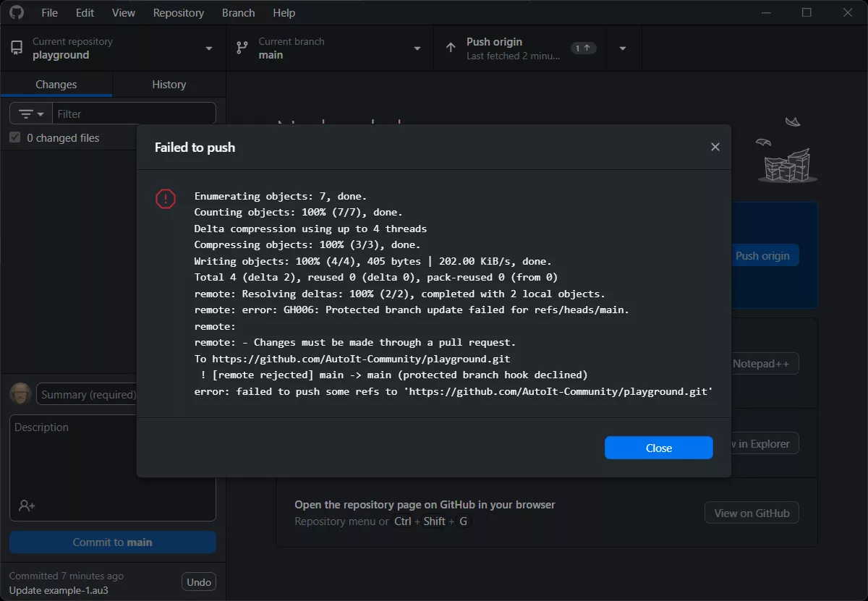Click the current branch icon
The height and width of the screenshot is (601, 868).
click(x=242, y=48)
